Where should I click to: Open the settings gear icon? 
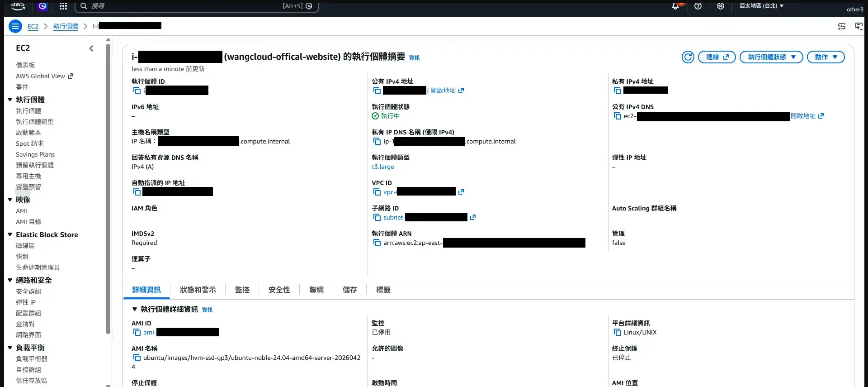[x=721, y=6]
